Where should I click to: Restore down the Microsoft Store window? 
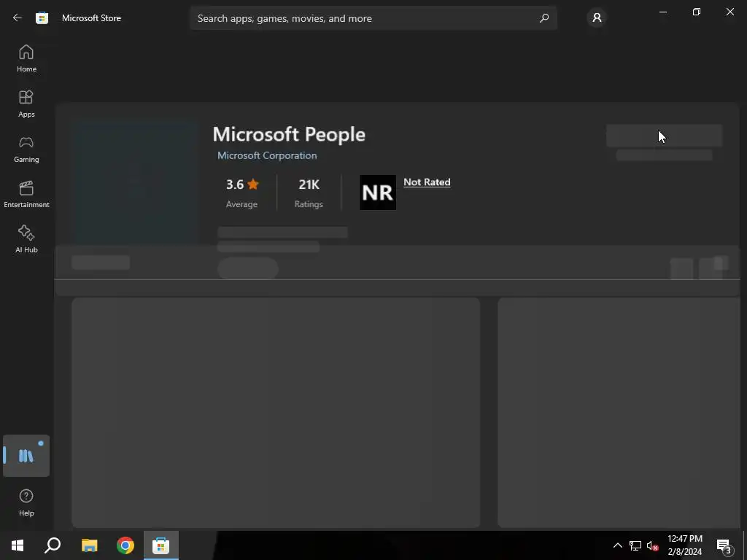point(697,12)
